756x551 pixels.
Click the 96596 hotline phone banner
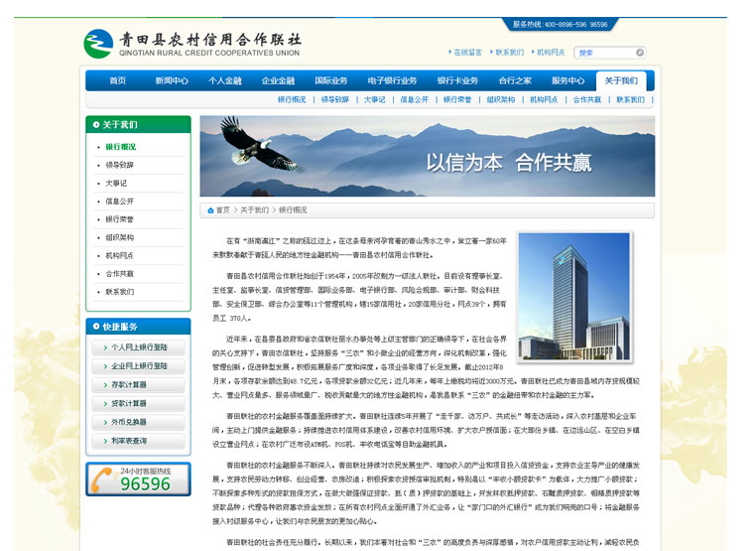coord(138,480)
